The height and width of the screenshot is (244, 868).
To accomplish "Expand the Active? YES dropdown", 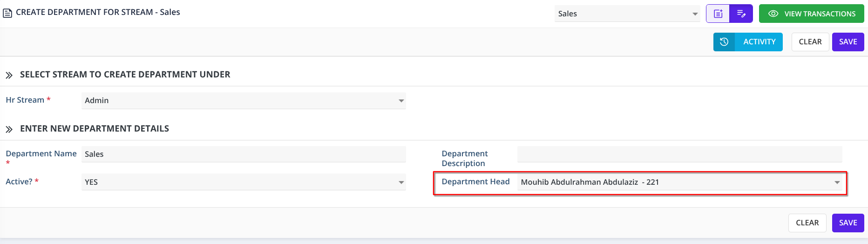I will tap(401, 182).
